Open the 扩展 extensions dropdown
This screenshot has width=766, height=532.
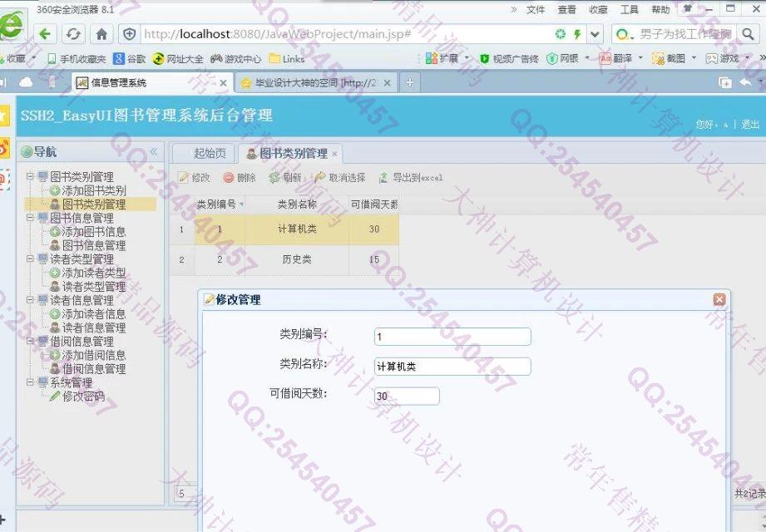coord(447,58)
